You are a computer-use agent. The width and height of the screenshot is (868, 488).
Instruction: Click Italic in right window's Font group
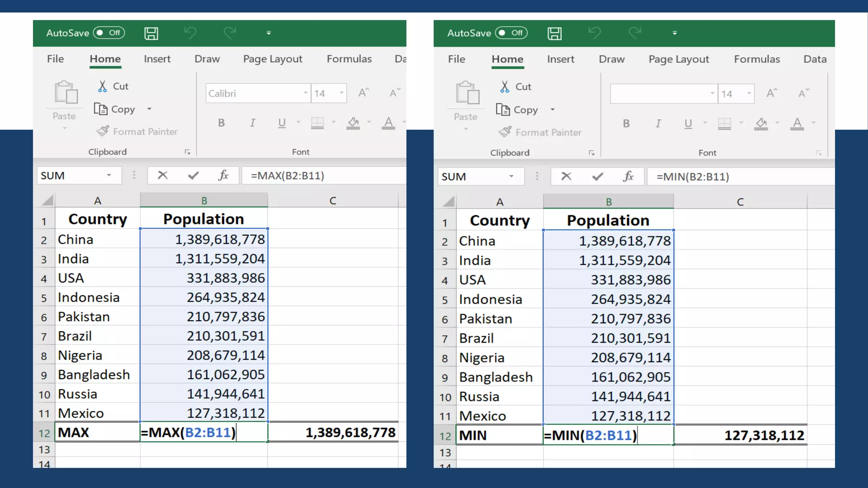click(658, 123)
